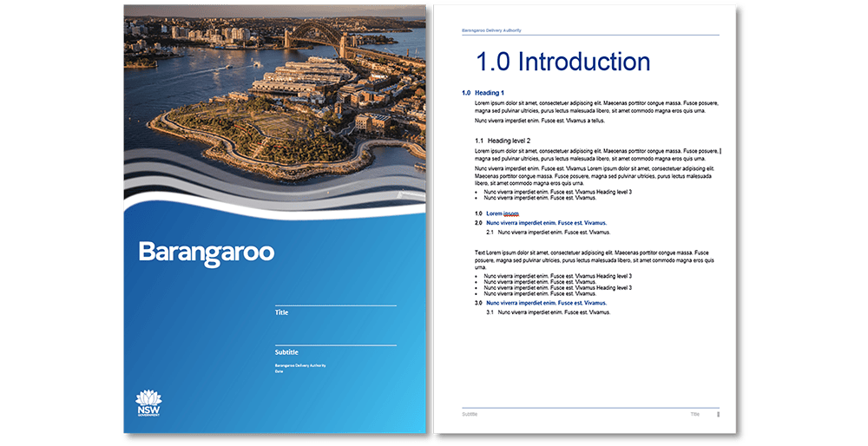The height and width of the screenshot is (446, 868).
Task: Click the page number in the footer
Action: pos(719,415)
